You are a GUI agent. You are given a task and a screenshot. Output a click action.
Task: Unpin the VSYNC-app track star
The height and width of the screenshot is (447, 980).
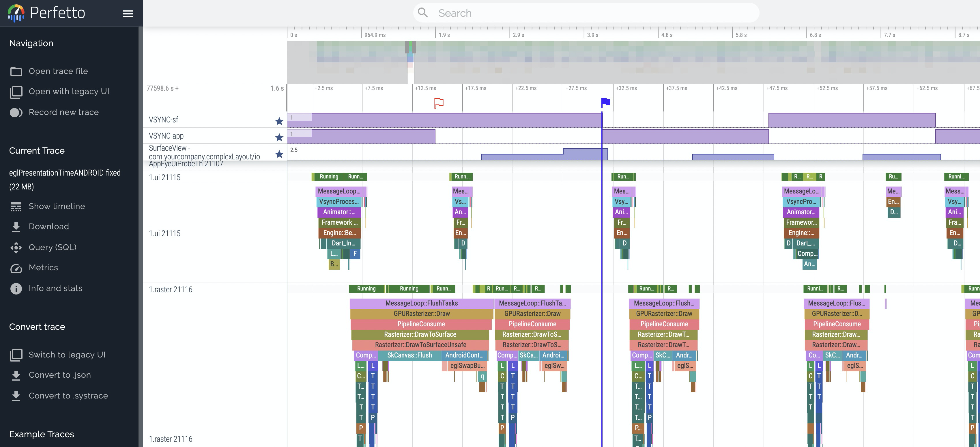[279, 137]
